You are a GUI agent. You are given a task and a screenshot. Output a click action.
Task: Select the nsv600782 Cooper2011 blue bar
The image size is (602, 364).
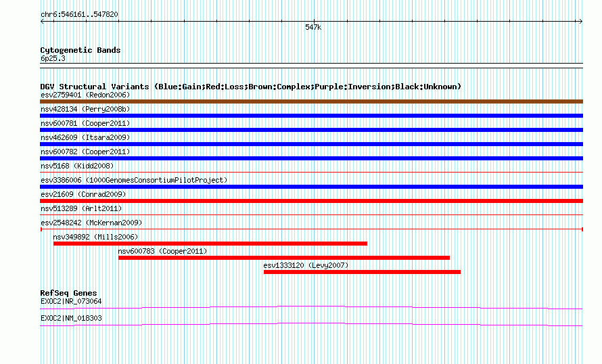pyautogui.click(x=311, y=158)
